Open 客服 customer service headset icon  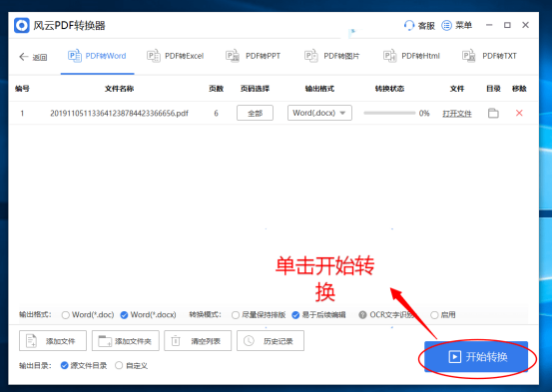click(x=408, y=26)
